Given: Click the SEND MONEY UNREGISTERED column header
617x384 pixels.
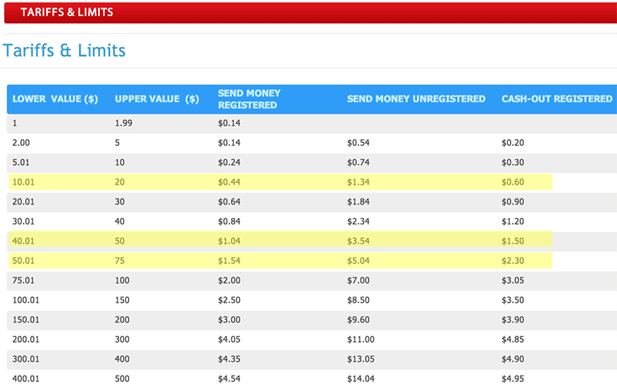Looking at the screenshot, I should click(x=416, y=99).
